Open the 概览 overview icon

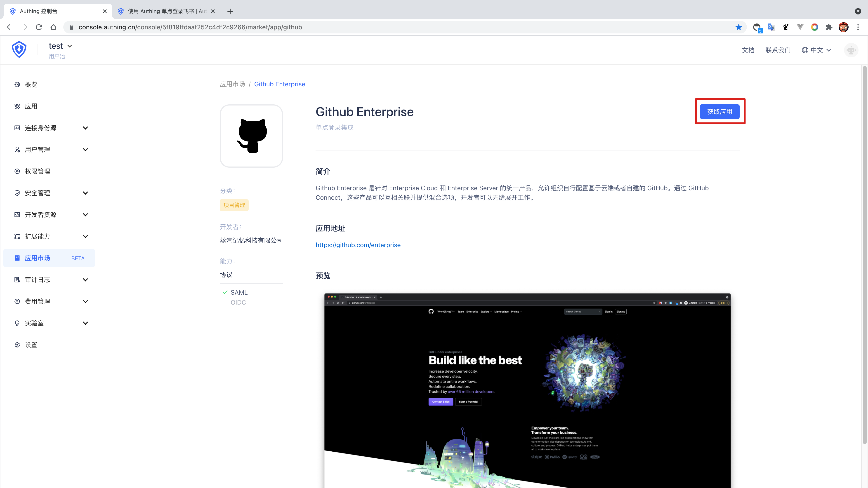(17, 84)
